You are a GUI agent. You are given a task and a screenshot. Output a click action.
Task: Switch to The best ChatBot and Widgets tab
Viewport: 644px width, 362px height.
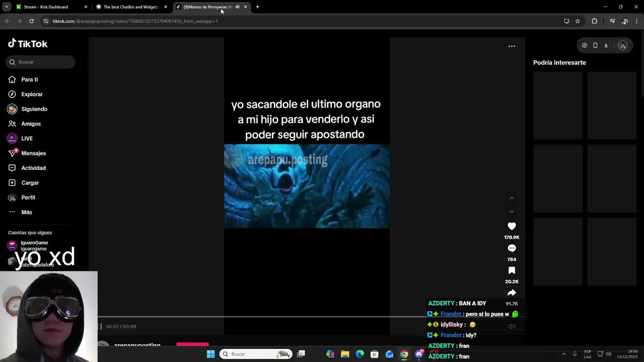132,7
